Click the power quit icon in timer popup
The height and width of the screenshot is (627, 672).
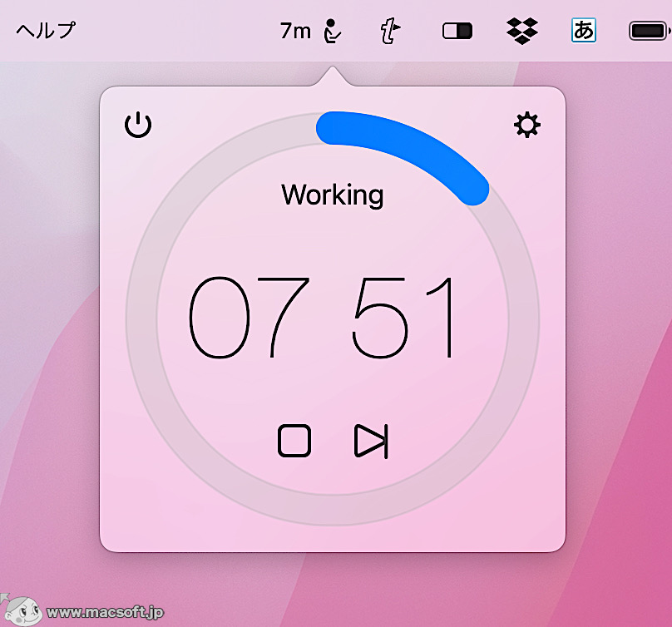[138, 125]
